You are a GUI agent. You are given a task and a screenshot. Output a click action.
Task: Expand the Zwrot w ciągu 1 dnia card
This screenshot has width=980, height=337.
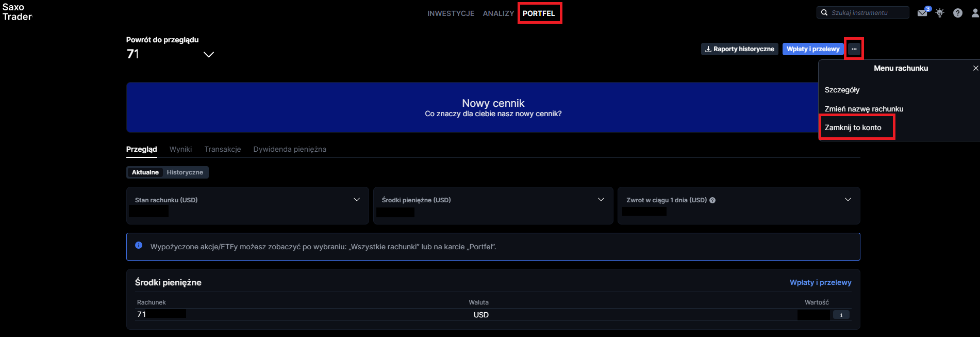(848, 200)
